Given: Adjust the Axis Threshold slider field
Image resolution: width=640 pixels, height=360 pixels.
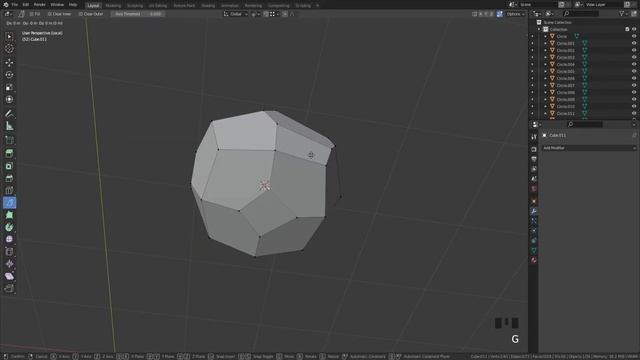Looking at the screenshot, I should point(138,14).
